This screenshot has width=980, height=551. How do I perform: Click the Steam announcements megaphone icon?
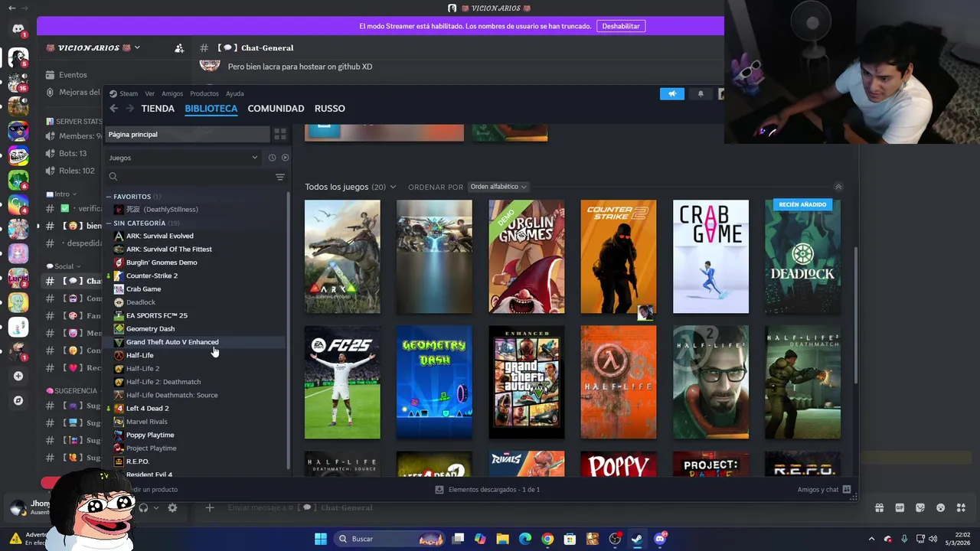672,94
